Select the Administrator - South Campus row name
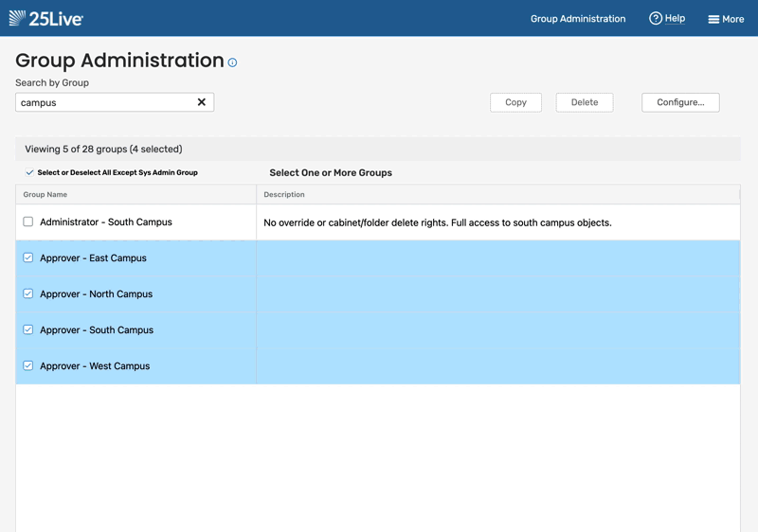The image size is (758, 532). pyautogui.click(x=106, y=222)
